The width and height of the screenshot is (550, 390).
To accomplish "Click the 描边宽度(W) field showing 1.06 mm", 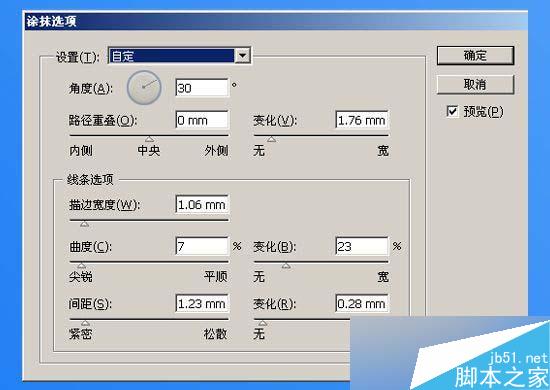I will pos(202,204).
